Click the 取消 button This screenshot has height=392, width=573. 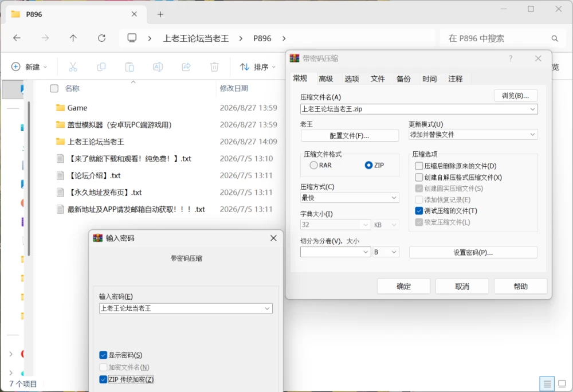[x=462, y=287]
